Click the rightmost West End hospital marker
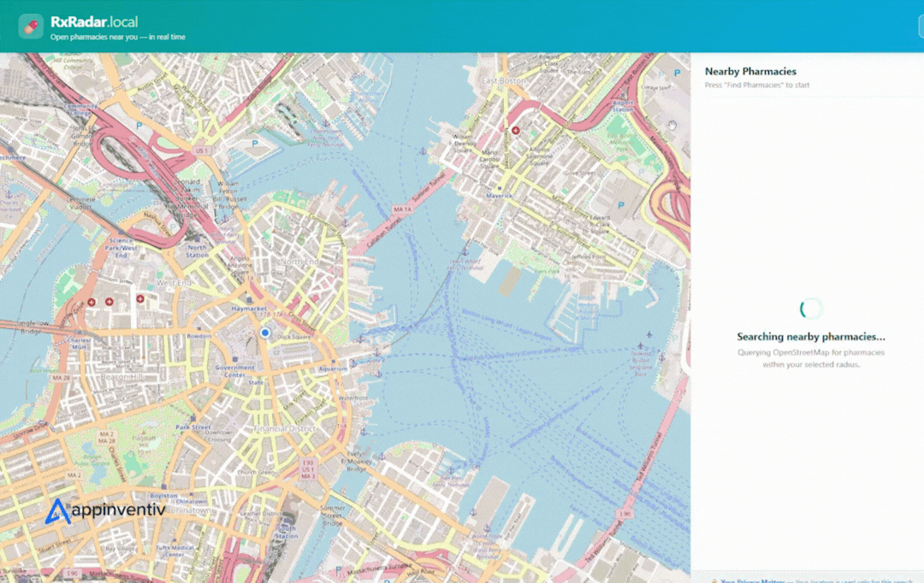924x583 pixels. point(140,299)
